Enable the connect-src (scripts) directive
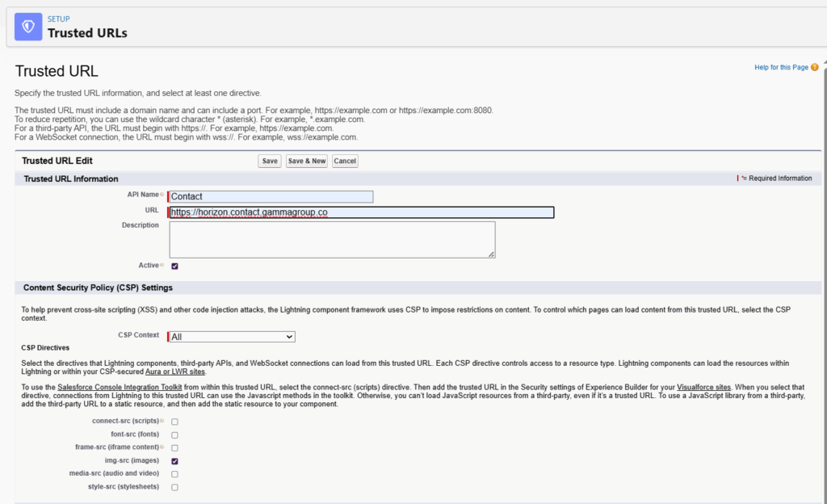Image resolution: width=827 pixels, height=504 pixels. coord(174,422)
